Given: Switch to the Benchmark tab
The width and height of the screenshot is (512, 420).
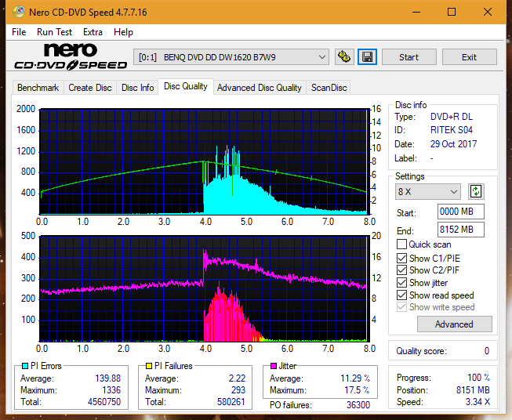Looking at the screenshot, I should click(x=38, y=88).
